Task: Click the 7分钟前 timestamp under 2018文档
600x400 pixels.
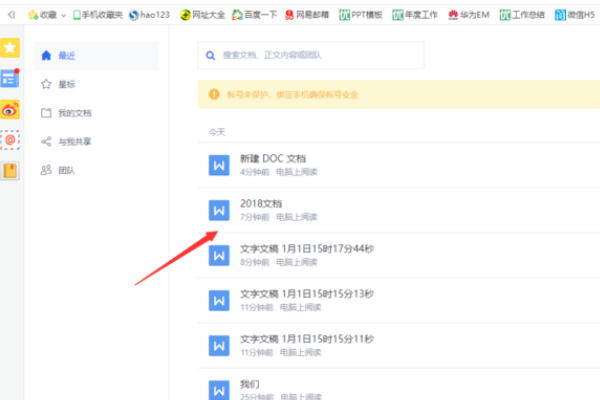Action: 255,217
